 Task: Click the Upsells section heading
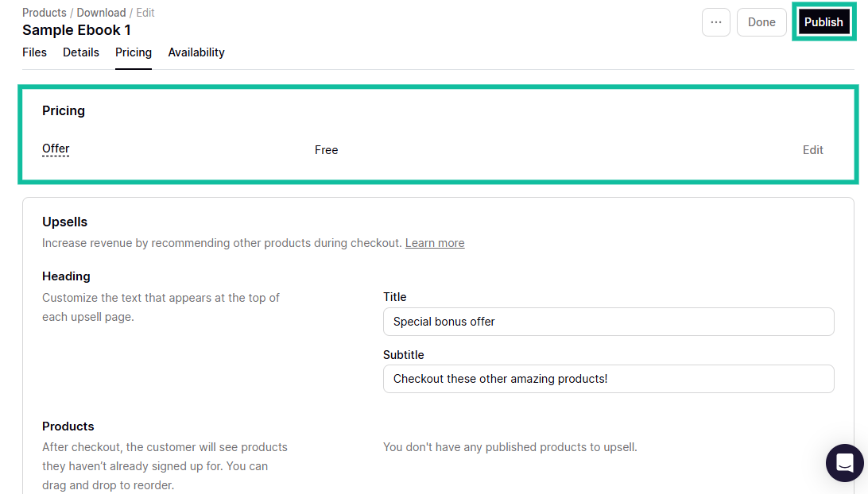pyautogui.click(x=64, y=222)
